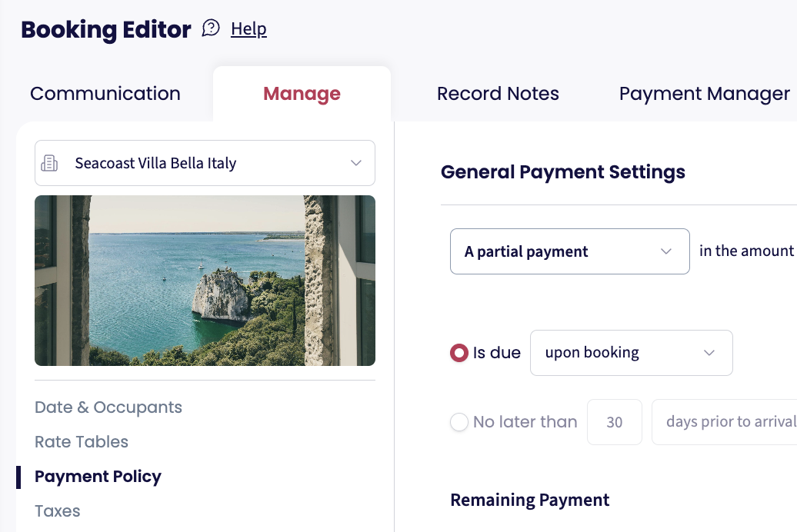Viewport: 797px width, 532px height.
Task: Select the Manage tab
Action: pyautogui.click(x=302, y=94)
